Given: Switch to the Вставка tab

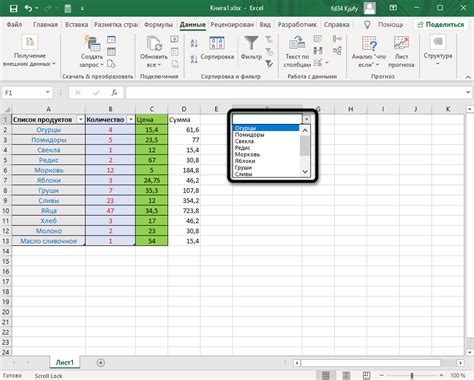Looking at the screenshot, I should (76, 24).
